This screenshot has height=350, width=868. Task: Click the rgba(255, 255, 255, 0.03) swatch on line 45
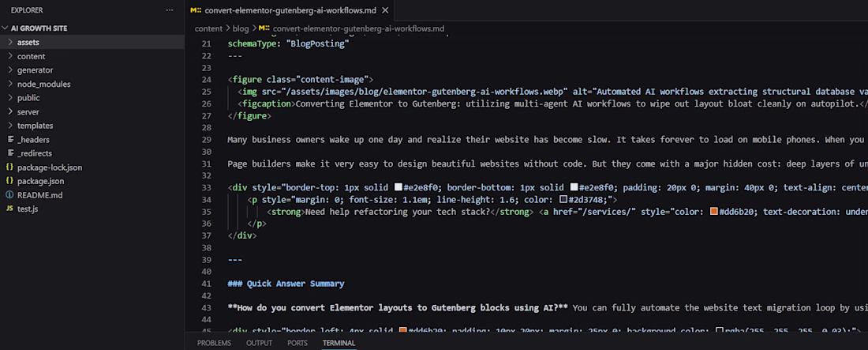(x=719, y=331)
